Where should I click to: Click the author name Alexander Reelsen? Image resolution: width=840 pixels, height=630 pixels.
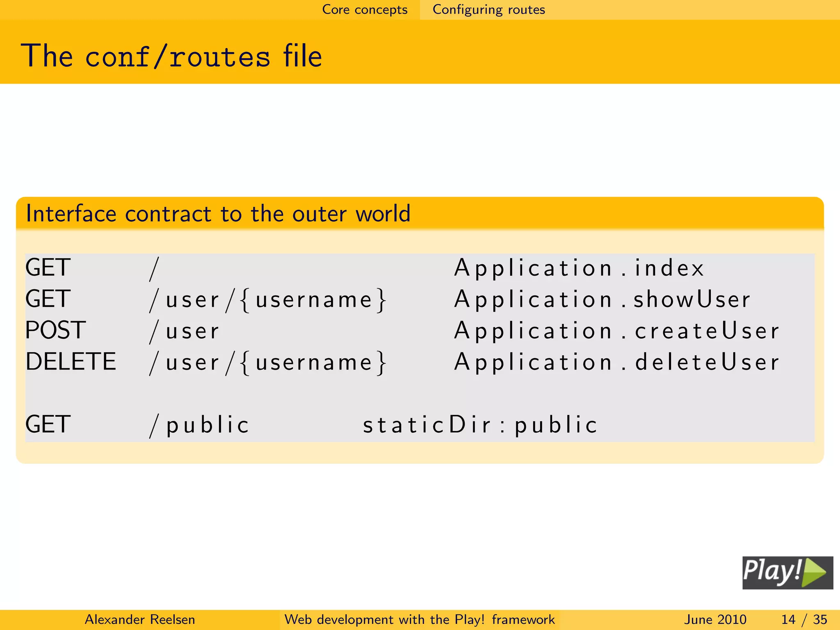click(x=139, y=619)
